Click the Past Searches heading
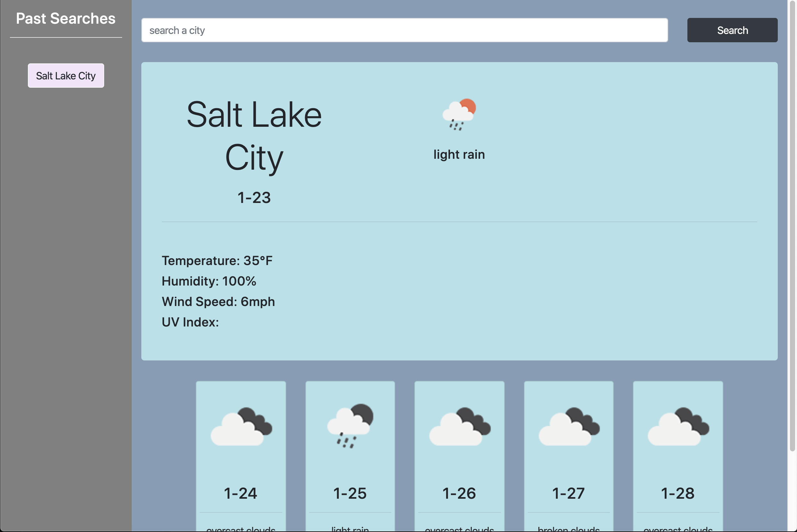Screen dimensions: 797x532 [x=66, y=19]
